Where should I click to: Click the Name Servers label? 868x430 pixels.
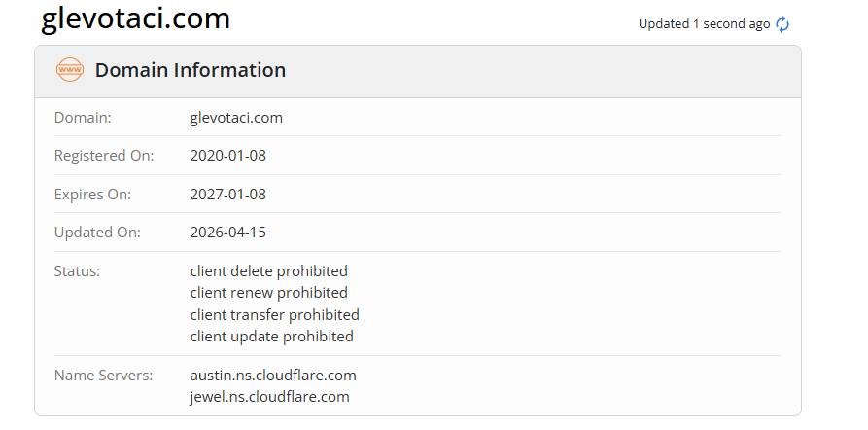pos(103,375)
